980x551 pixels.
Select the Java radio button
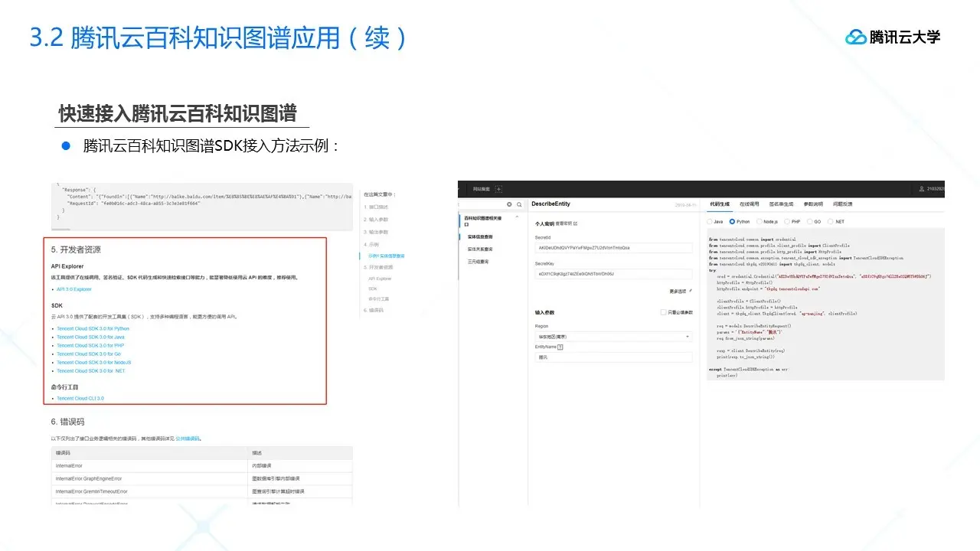pos(710,221)
